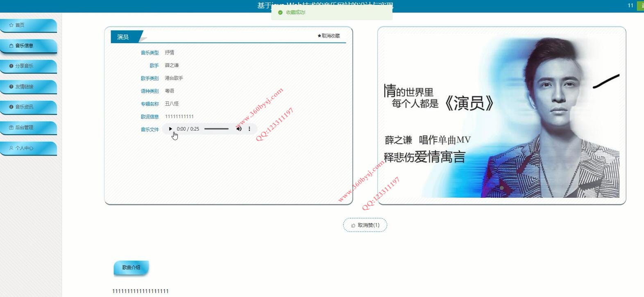Click the icon before 后台管理

pyautogui.click(x=11, y=128)
